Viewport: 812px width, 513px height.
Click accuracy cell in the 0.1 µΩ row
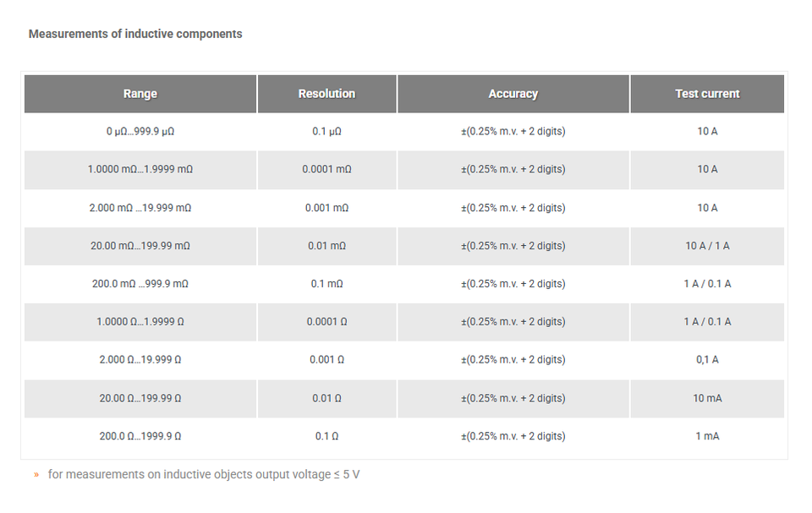(x=513, y=132)
